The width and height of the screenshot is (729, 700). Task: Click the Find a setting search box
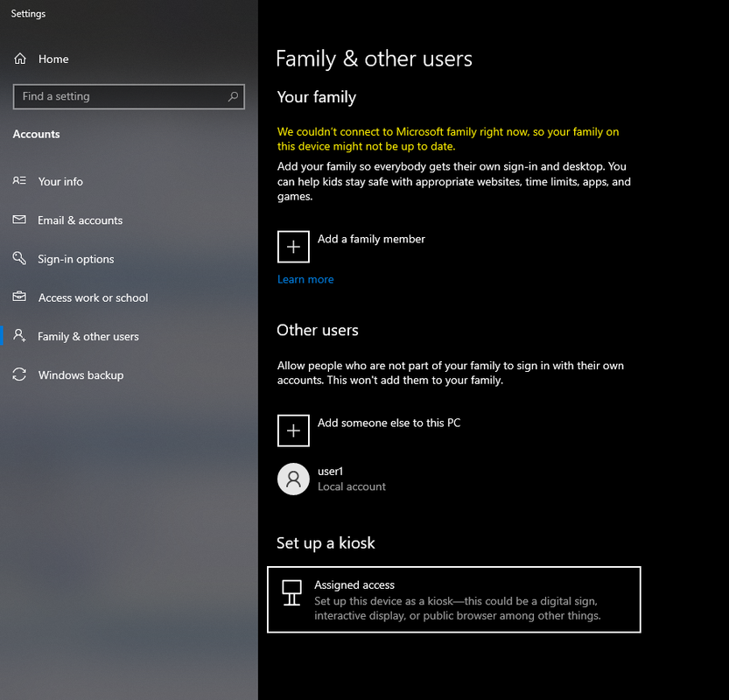(x=129, y=96)
